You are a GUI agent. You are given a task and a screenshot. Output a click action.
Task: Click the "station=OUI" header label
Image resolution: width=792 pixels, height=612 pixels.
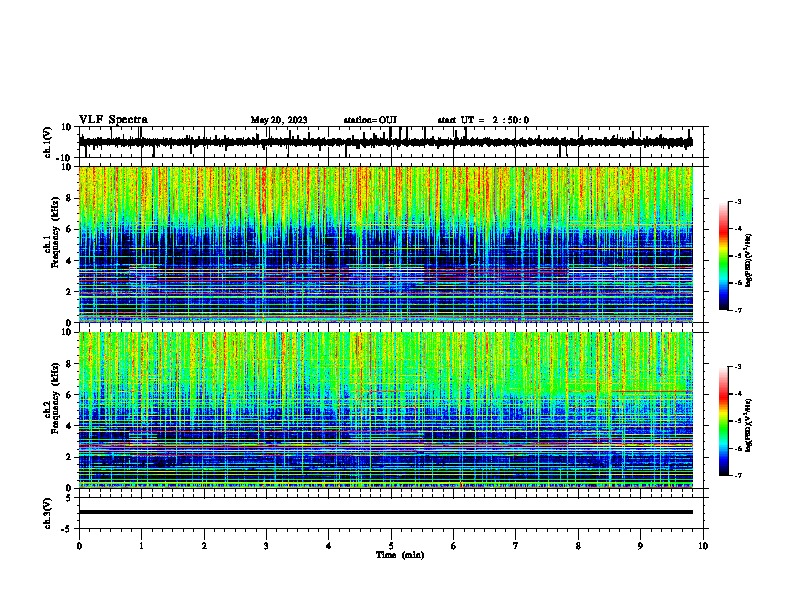370,120
